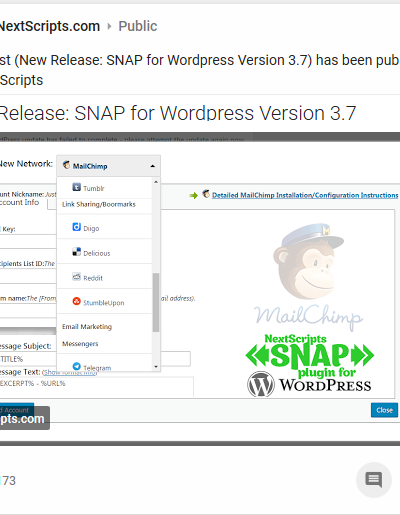Click Link Sharing/Boormarks group header
This screenshot has width=400, height=515.
[x=99, y=204]
